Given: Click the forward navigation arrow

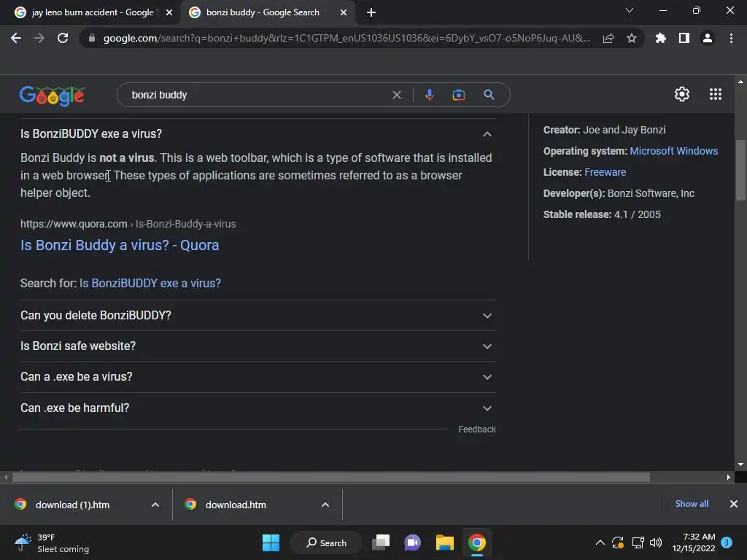Looking at the screenshot, I should pos(39,38).
